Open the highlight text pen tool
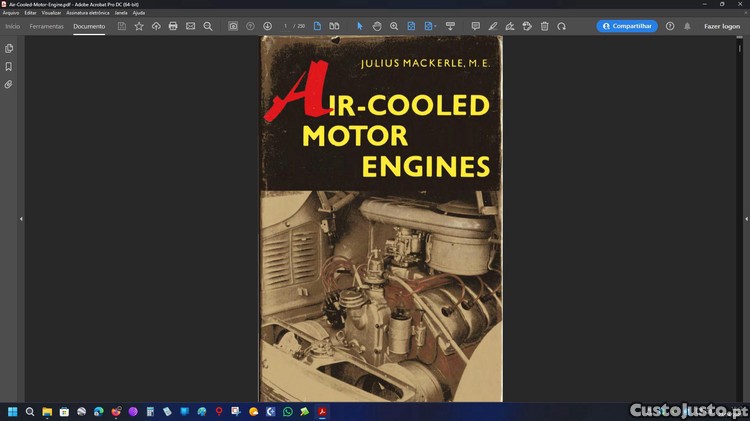The height and width of the screenshot is (421, 750). [493, 26]
